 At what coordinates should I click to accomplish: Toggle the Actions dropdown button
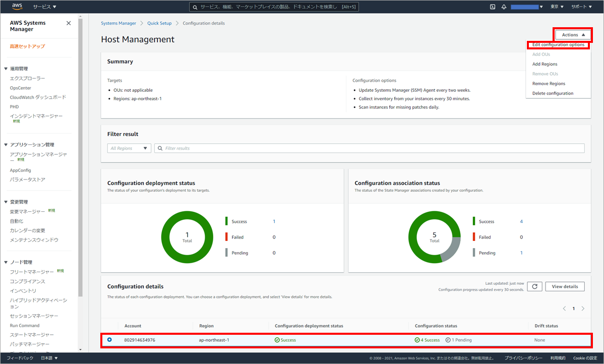tap(573, 35)
